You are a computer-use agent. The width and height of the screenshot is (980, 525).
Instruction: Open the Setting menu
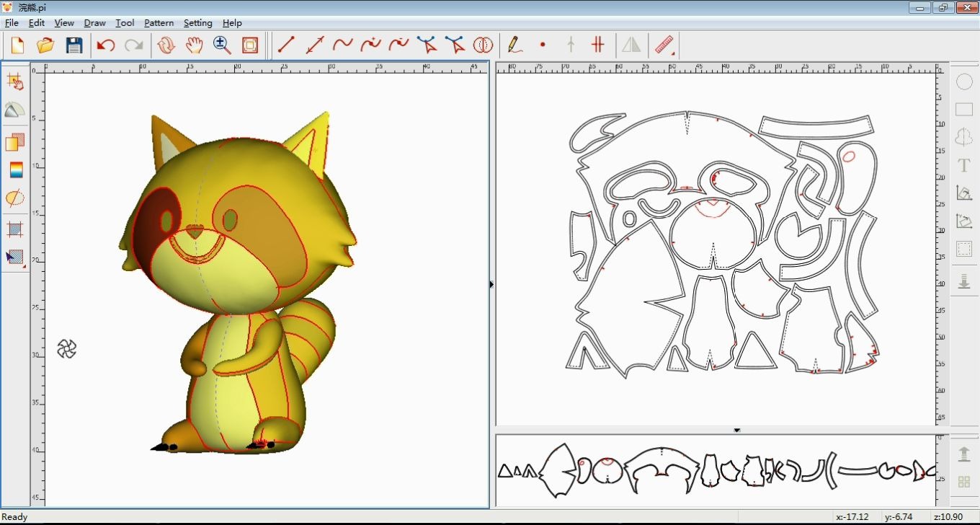[x=197, y=23]
